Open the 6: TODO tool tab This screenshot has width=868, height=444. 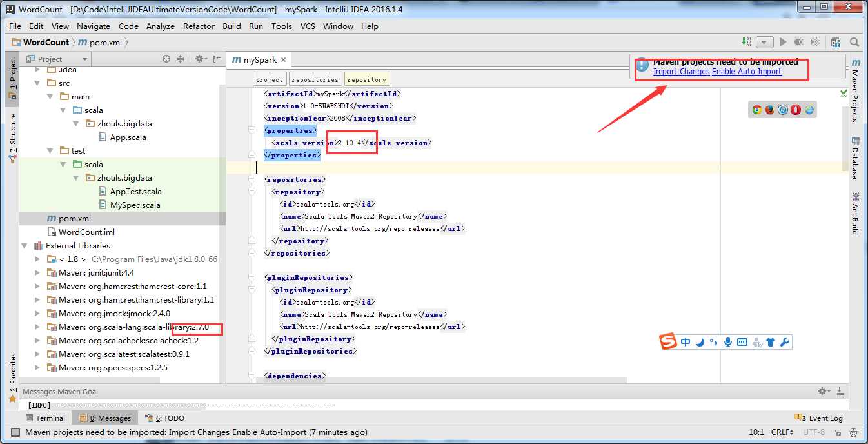(164, 418)
